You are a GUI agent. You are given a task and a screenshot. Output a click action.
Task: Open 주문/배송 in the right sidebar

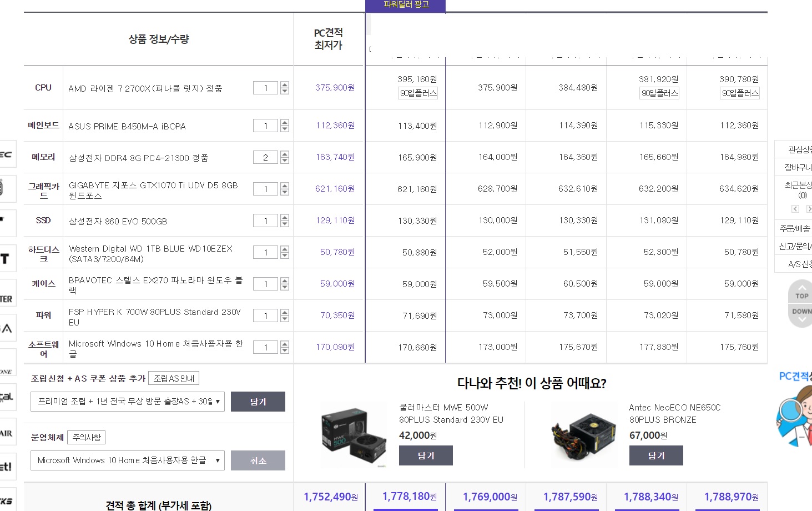(795, 228)
